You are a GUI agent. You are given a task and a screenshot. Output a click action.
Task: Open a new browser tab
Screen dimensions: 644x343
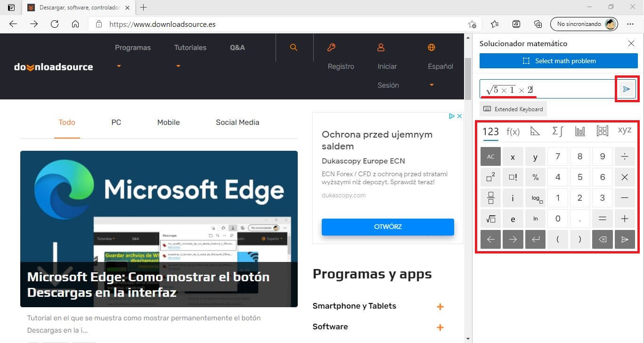coord(144,8)
